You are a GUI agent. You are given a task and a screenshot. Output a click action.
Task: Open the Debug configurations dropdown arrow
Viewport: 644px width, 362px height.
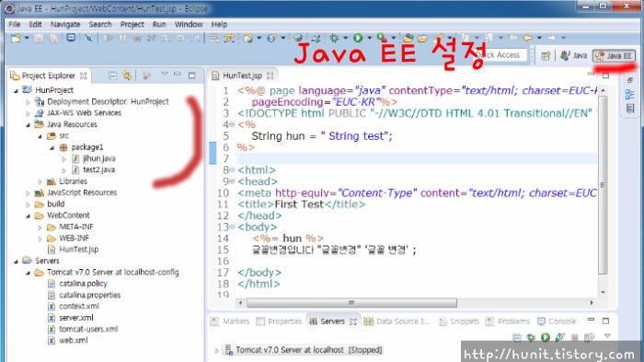pyautogui.click(x=345, y=38)
